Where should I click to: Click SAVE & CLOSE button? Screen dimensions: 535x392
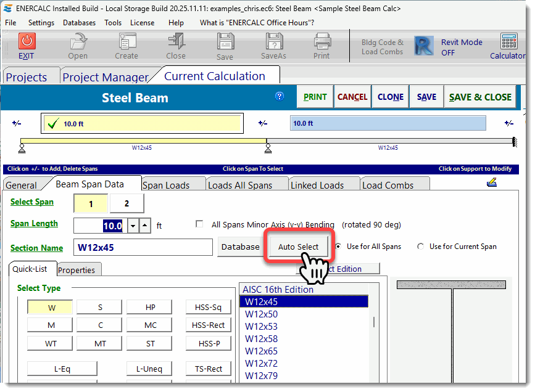tap(480, 97)
